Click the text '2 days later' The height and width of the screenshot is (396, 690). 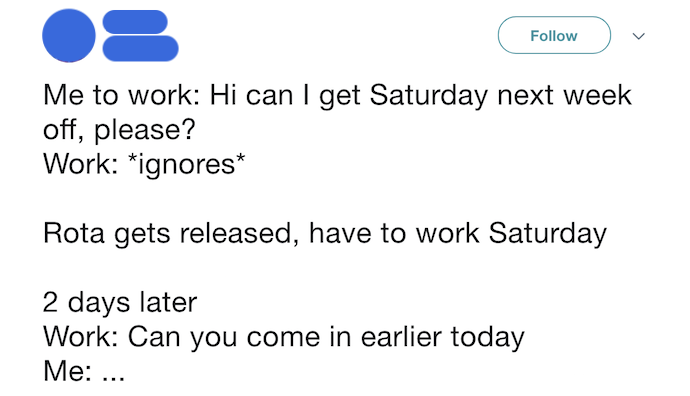click(120, 302)
